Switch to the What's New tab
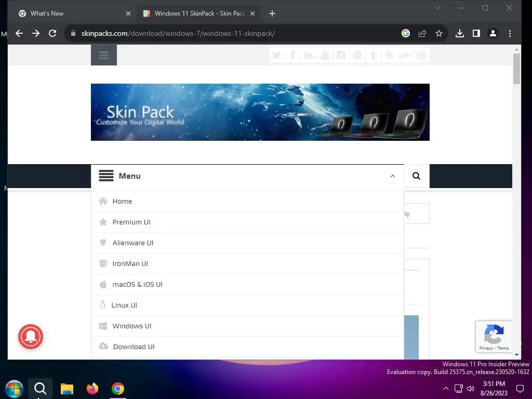The height and width of the screenshot is (399, 532). (x=71, y=14)
